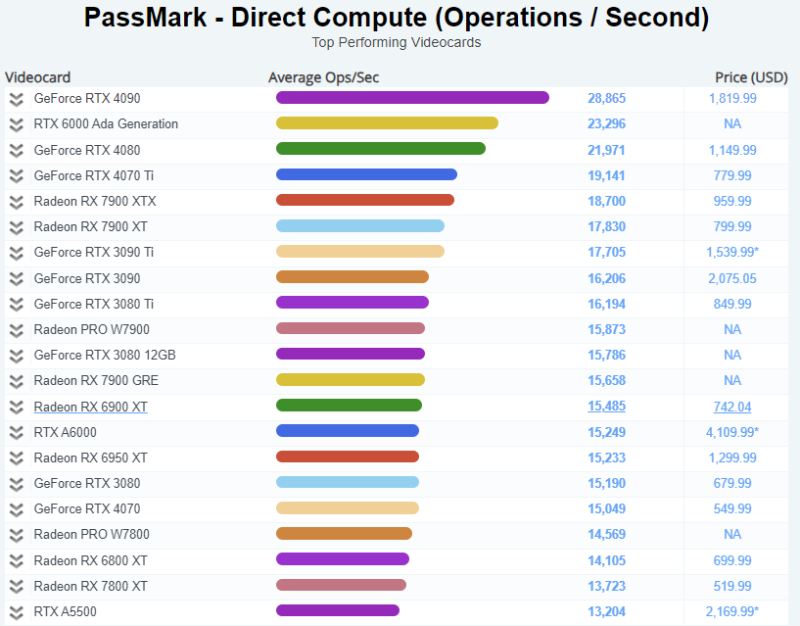800x626 pixels.
Task: Expand the RTX A5500 row chevron
Action: click(16, 612)
